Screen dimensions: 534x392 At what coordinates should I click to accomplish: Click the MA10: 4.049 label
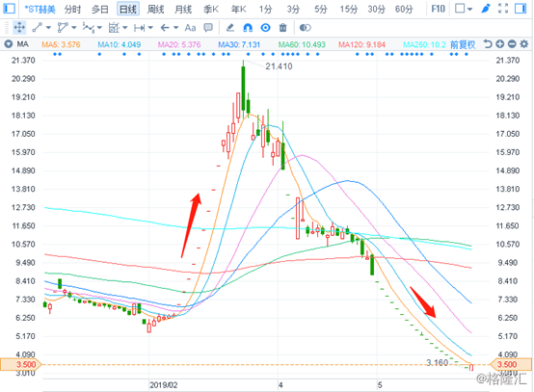[120, 44]
